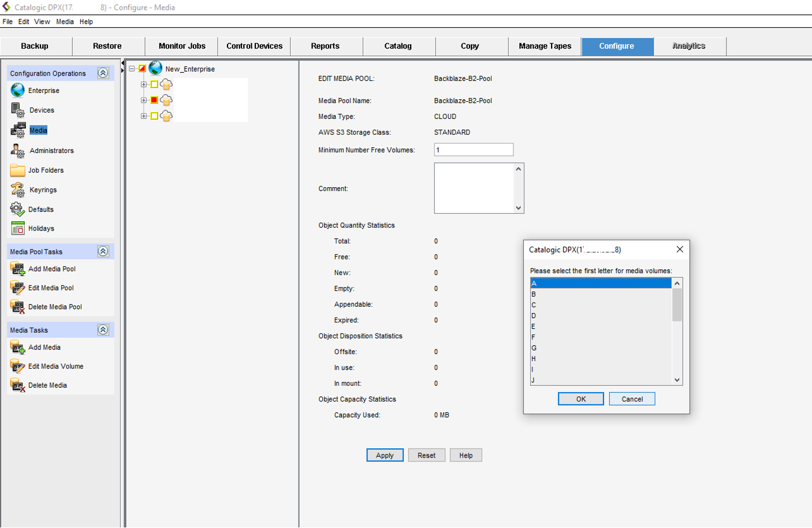Collapse the New_Enterprise tree node
Viewport: 812px width, 528px height.
132,69
